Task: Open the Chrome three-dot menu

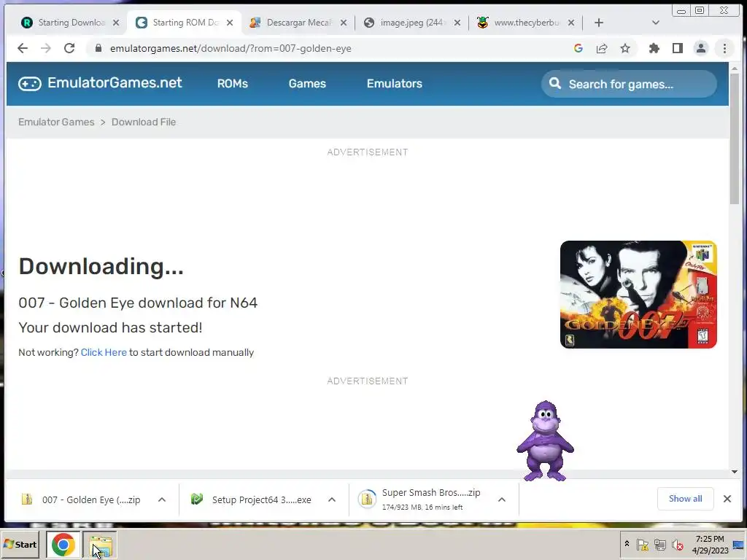Action: (724, 48)
